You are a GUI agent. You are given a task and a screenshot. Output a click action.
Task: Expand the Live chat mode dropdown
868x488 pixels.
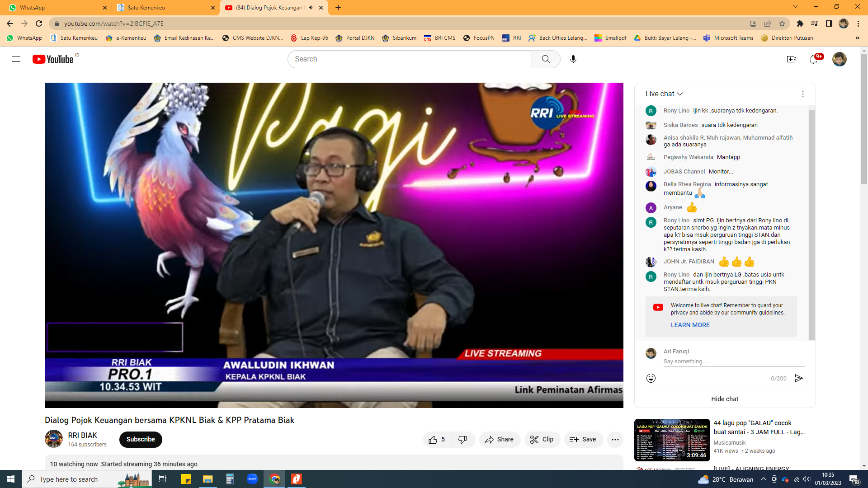point(664,94)
